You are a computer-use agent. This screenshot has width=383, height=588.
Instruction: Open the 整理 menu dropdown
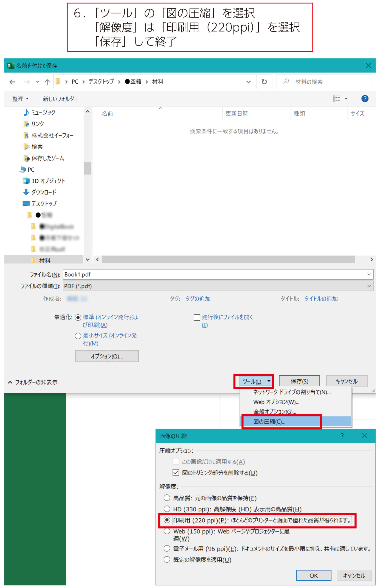pos(20,99)
